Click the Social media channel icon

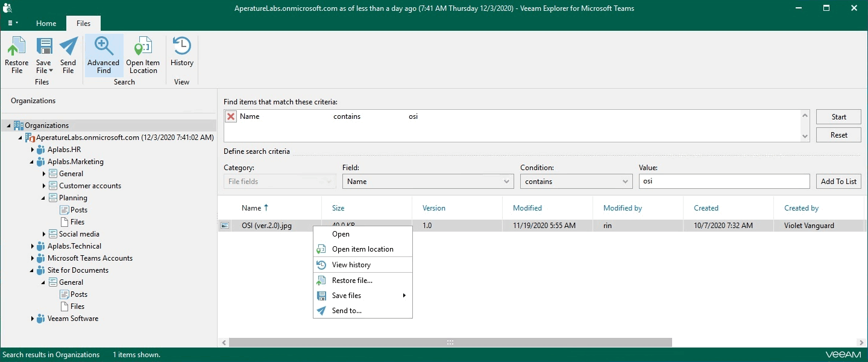pos(53,234)
